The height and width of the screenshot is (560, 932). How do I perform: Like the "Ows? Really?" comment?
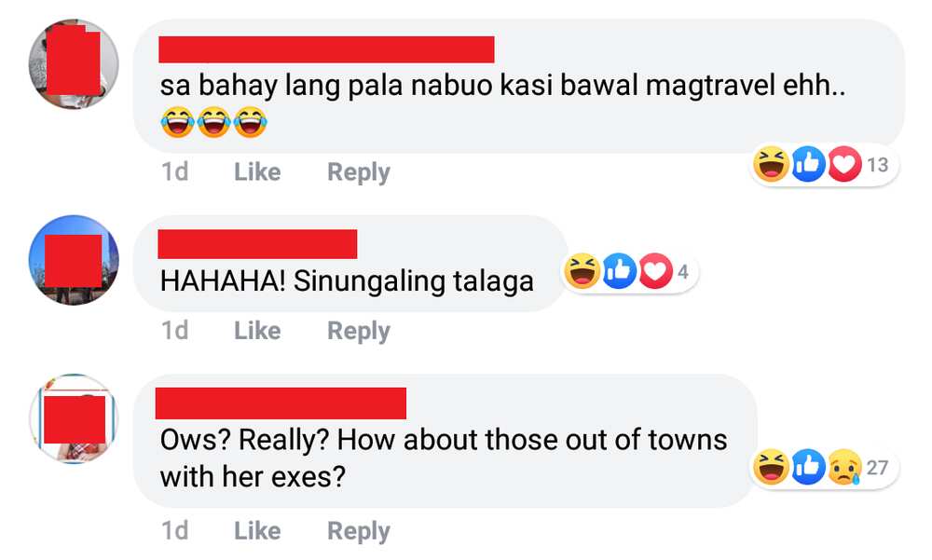pyautogui.click(x=257, y=531)
